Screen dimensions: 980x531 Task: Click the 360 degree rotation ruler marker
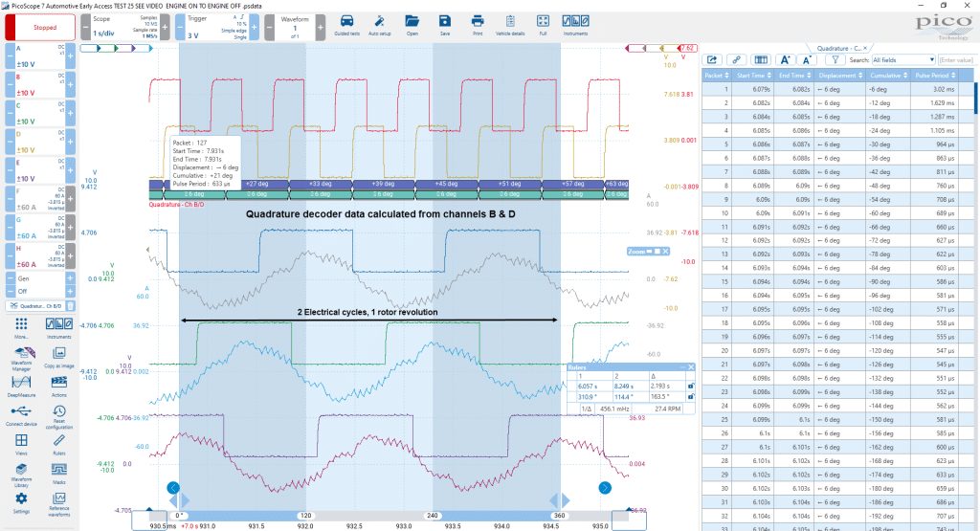[559, 516]
